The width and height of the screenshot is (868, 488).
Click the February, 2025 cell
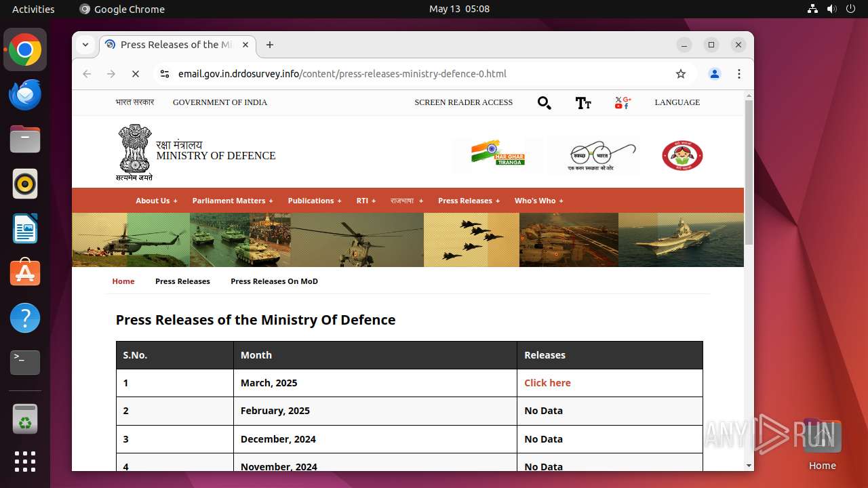(x=375, y=411)
